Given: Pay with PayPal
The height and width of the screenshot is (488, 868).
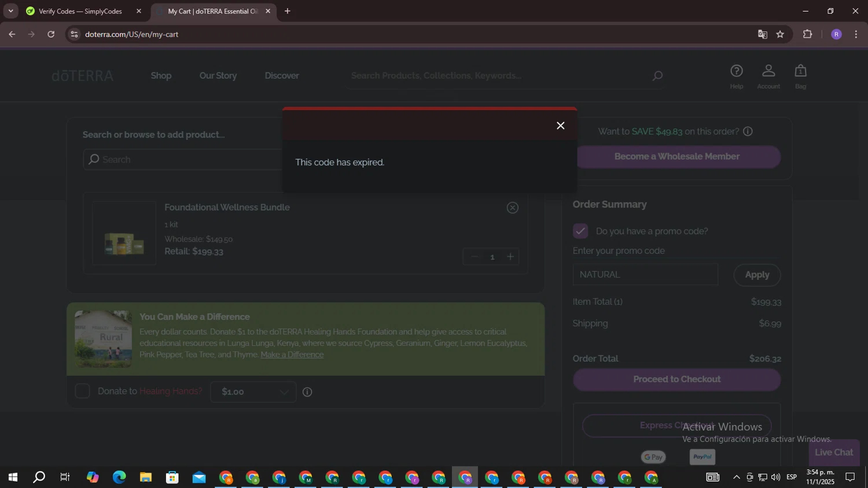Looking at the screenshot, I should (703, 457).
